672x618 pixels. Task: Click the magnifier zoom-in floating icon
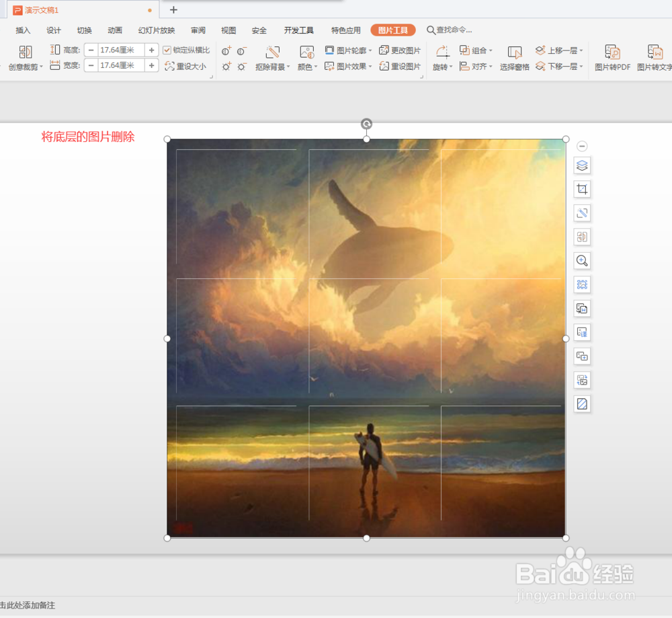click(582, 261)
